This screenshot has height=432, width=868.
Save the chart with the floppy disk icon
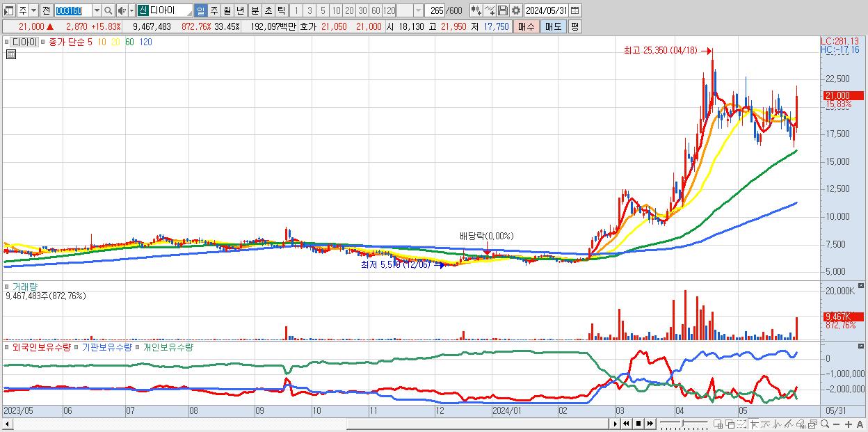point(502,11)
